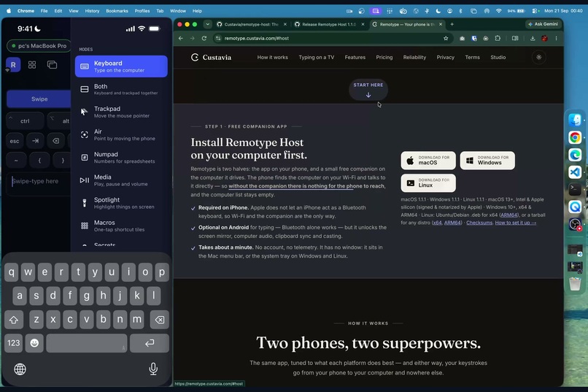Open the tab search dropdown chevron
This screenshot has height=392, width=588.
pos(207,24)
